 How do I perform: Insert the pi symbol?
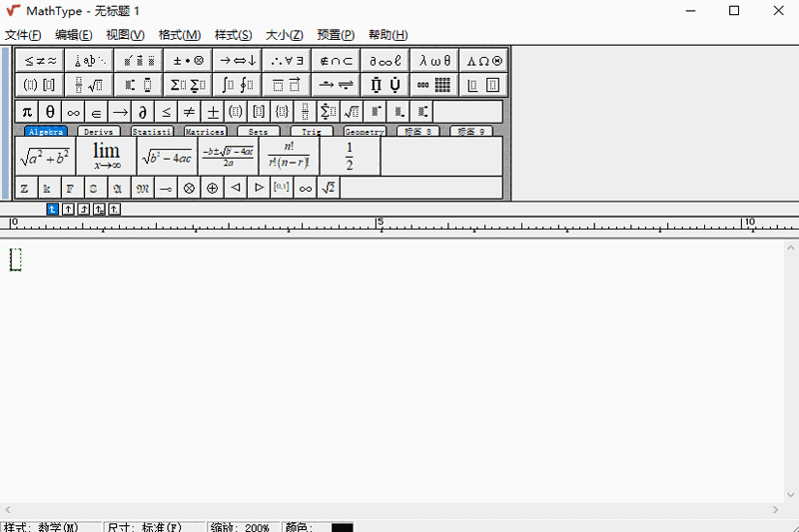click(x=27, y=112)
